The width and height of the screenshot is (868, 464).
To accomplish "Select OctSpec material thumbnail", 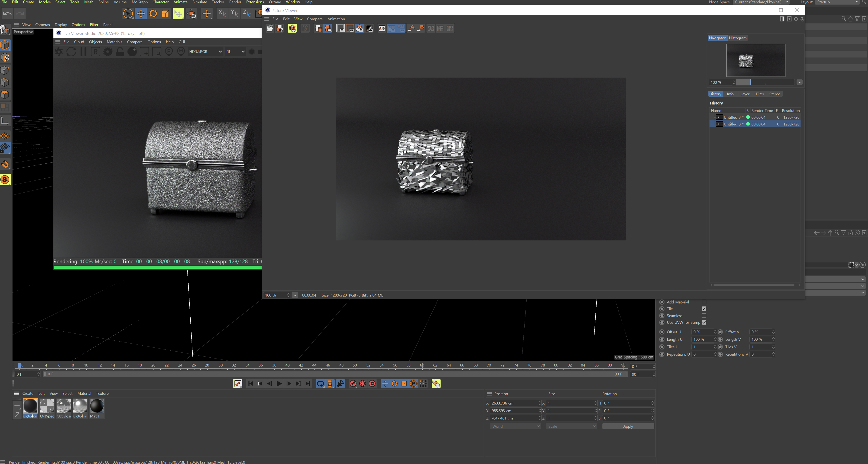I will [47, 408].
